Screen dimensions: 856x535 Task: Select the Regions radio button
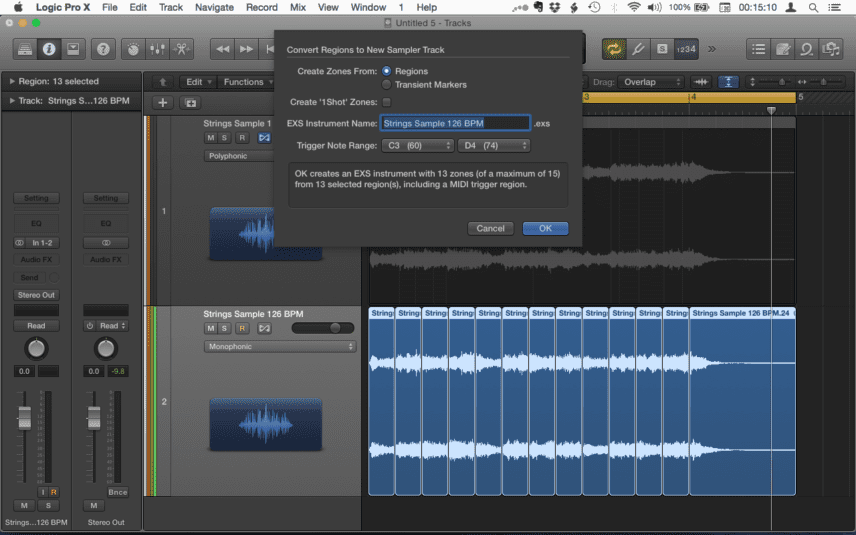coord(387,71)
